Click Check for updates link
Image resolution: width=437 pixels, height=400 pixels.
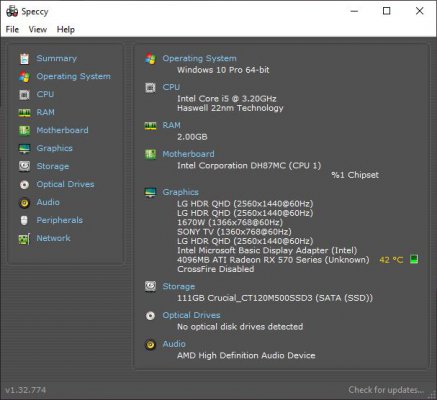(386, 390)
